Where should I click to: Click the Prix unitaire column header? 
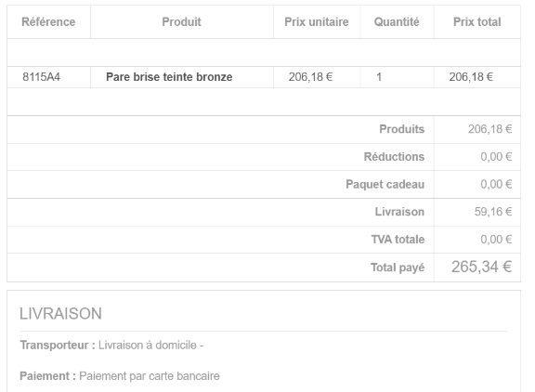coord(317,22)
